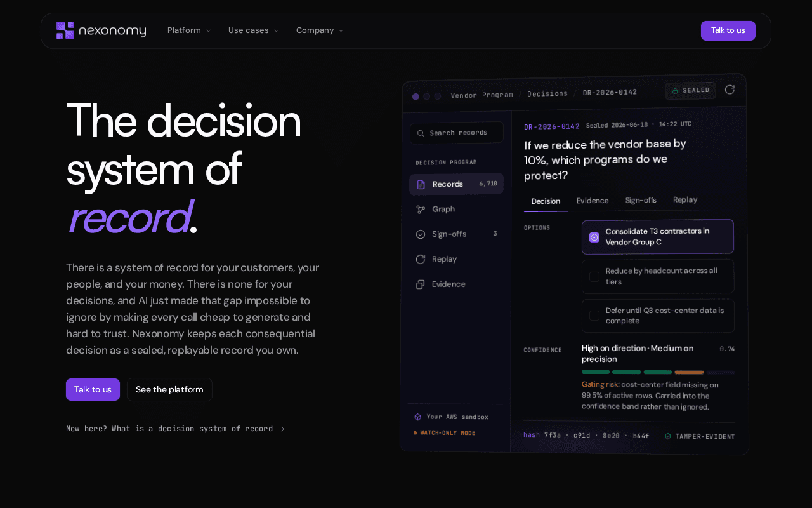Click the refresh icon beside SEALED badge
Image resolution: width=812 pixels, height=508 pixels.
(x=730, y=90)
